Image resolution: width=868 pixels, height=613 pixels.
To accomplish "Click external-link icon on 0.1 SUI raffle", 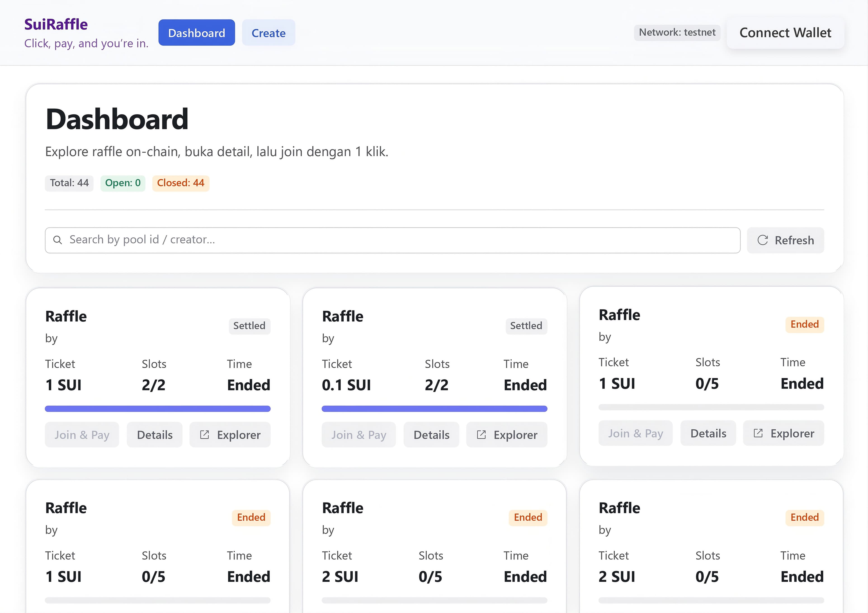I will click(x=481, y=435).
